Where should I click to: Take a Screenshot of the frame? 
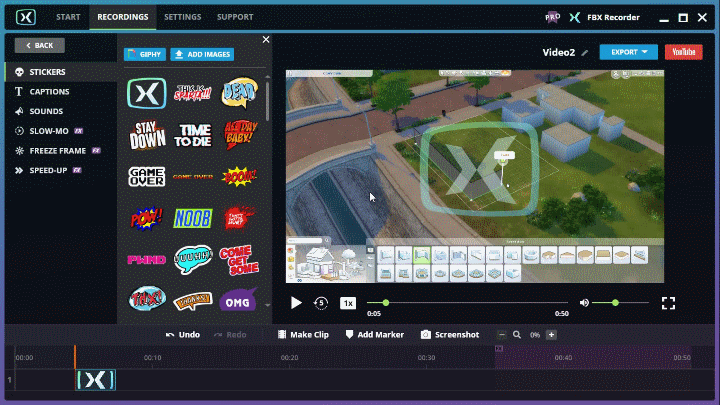point(450,335)
